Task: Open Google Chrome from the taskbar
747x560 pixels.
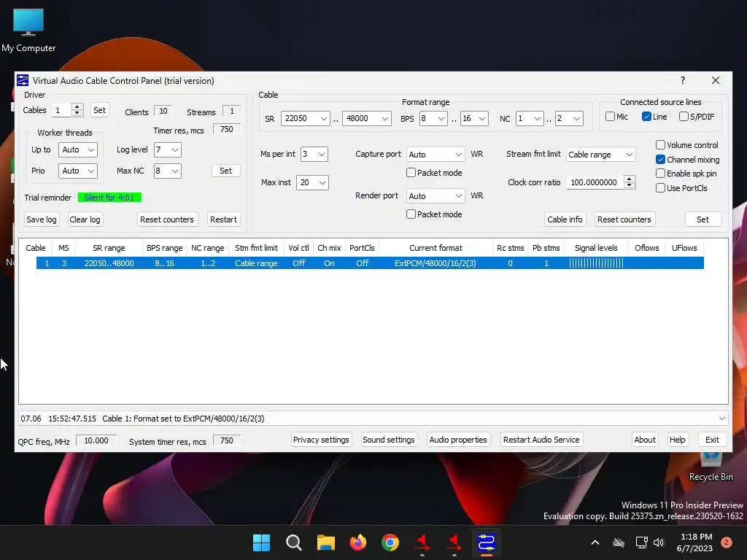Action: pyautogui.click(x=390, y=542)
